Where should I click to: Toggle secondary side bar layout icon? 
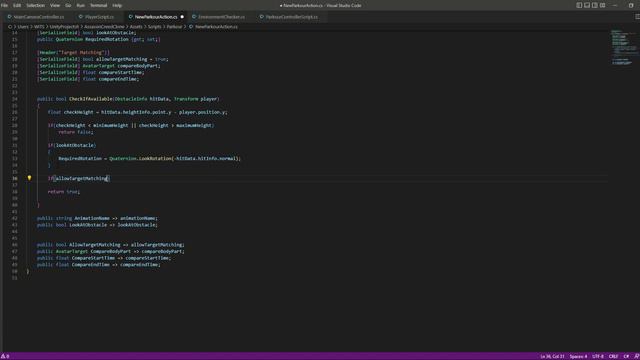pos(594,5)
